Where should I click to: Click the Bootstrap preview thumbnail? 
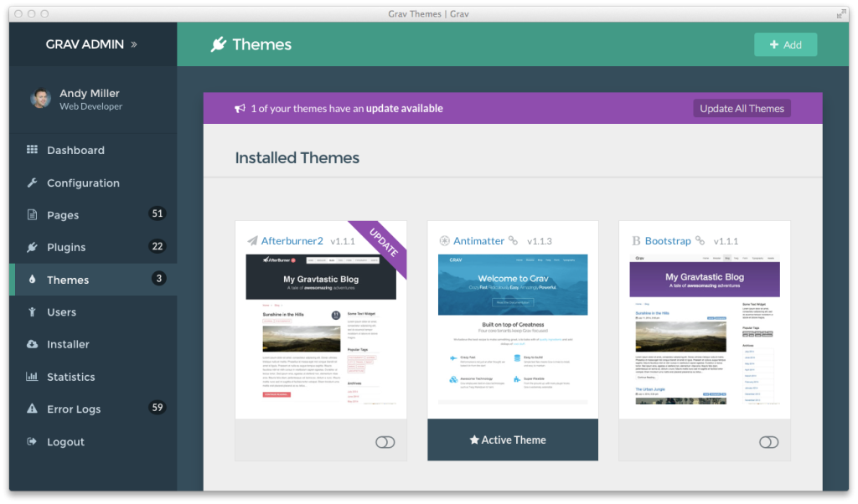705,329
